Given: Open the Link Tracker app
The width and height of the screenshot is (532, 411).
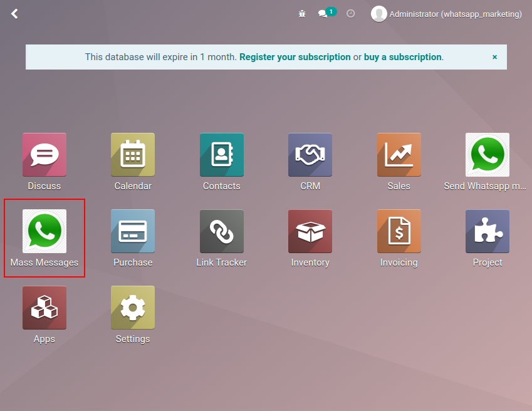Looking at the screenshot, I should tap(222, 231).
